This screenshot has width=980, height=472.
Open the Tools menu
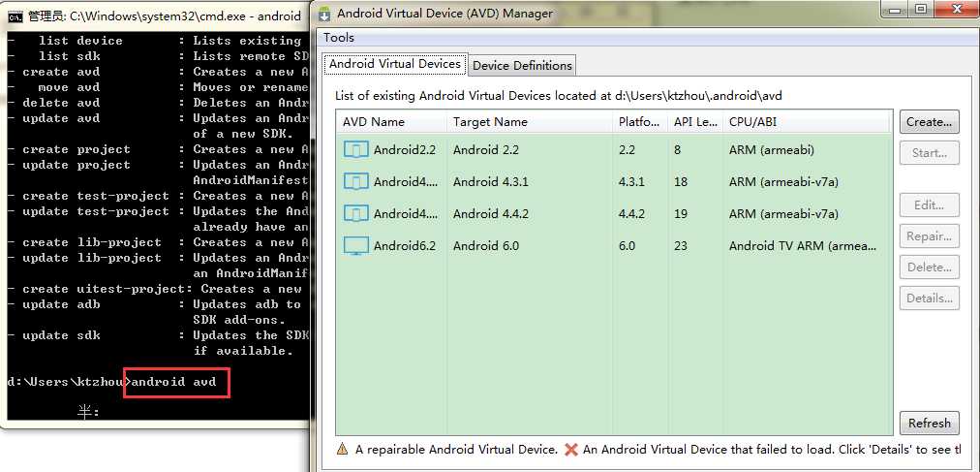tap(339, 38)
